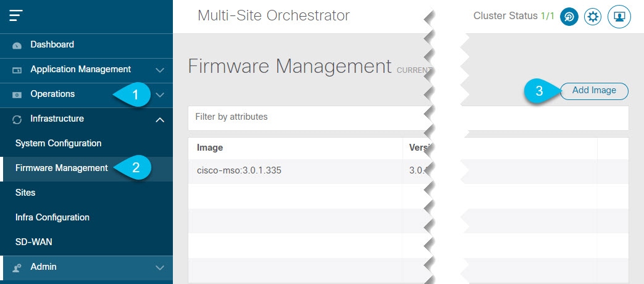Collapse the Infrastructure section chevron
The width and height of the screenshot is (644, 284).
tap(160, 119)
